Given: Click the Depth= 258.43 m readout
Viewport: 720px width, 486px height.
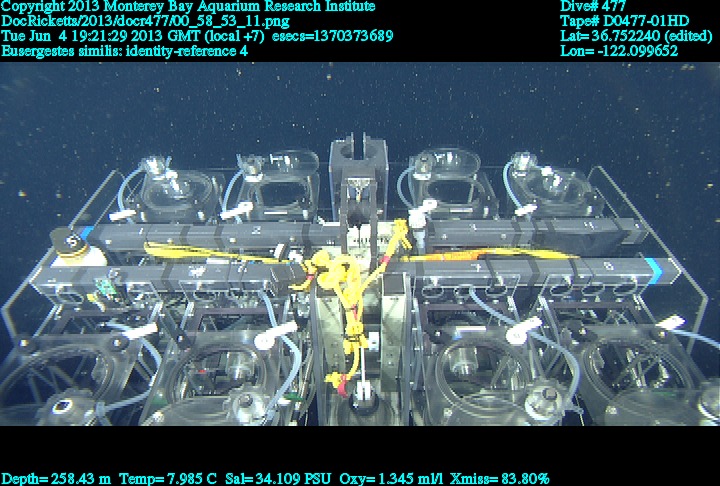Looking at the screenshot, I should (x=56, y=479).
